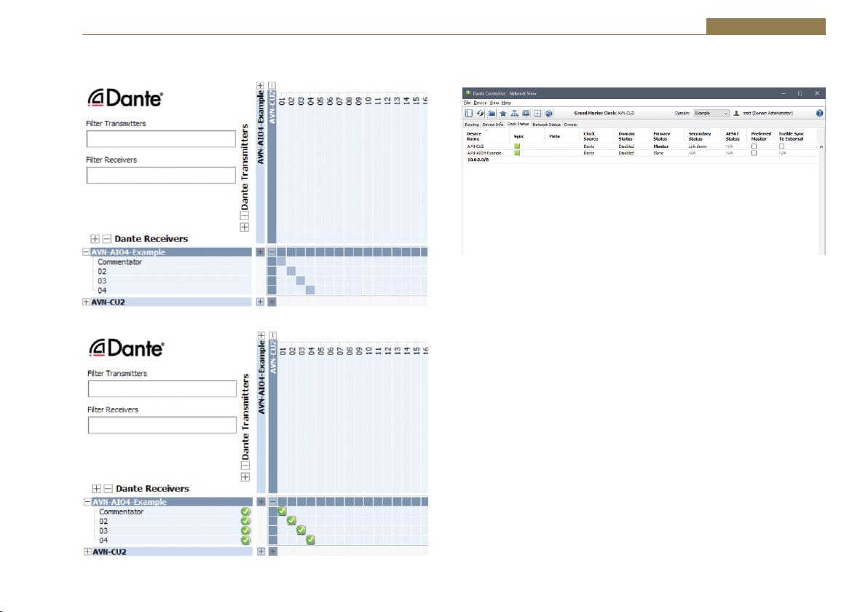Switch to the Network Status tab
The image size is (868, 612).
tap(546, 125)
